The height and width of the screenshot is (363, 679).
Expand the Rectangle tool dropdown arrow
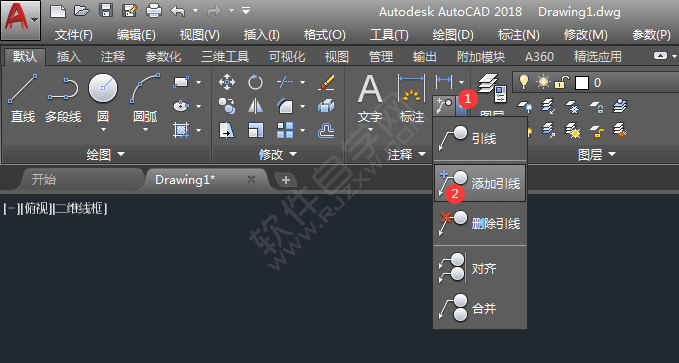198,82
